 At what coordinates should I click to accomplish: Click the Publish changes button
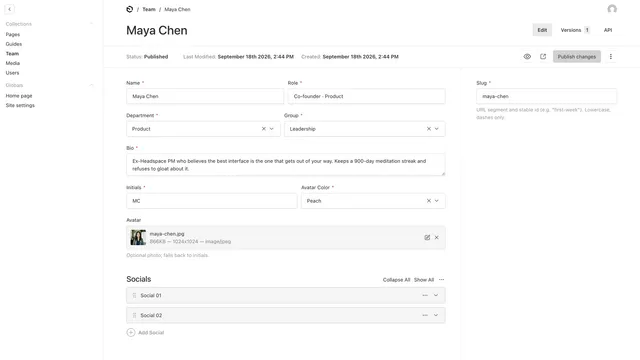[577, 57]
